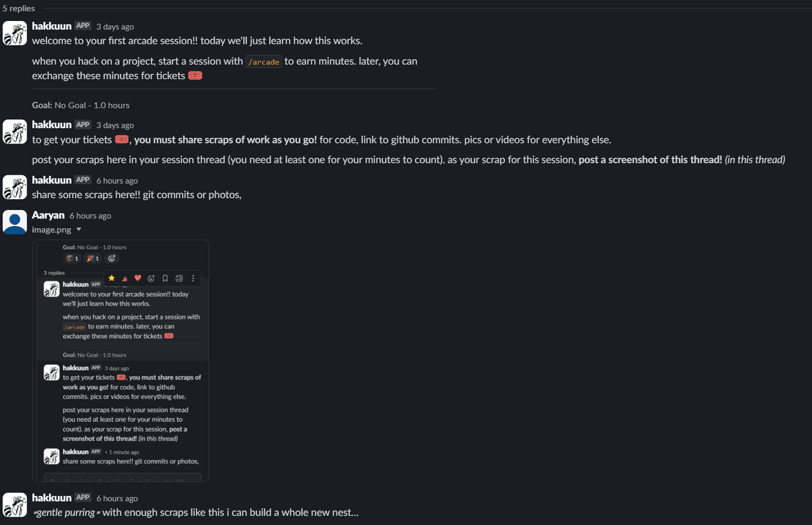Image resolution: width=812 pixels, height=525 pixels.
Task: Collapse the image.png attachment using its caret
Action: [x=79, y=230]
